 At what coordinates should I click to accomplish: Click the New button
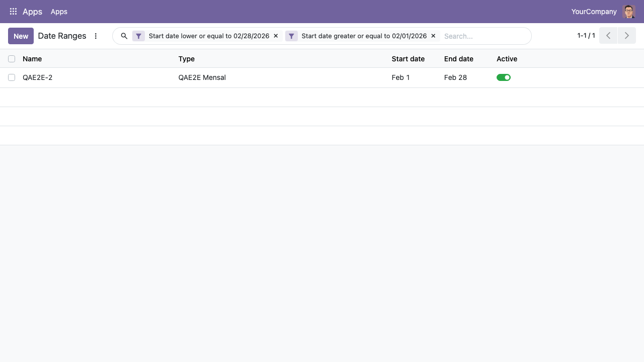21,36
